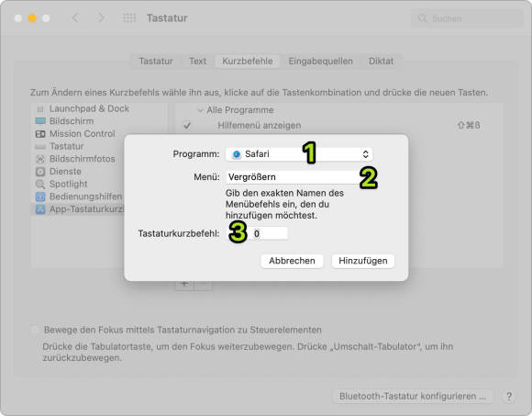The height and width of the screenshot is (416, 532).
Task: Show all preferences grid icon
Action: point(129,17)
